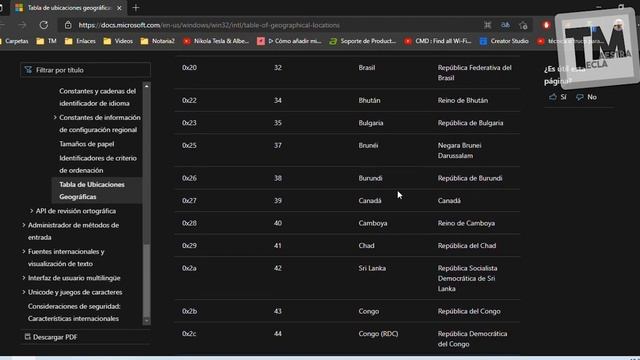Click the Reino de Camboya cell
The width and height of the screenshot is (640, 360).
[x=466, y=223]
